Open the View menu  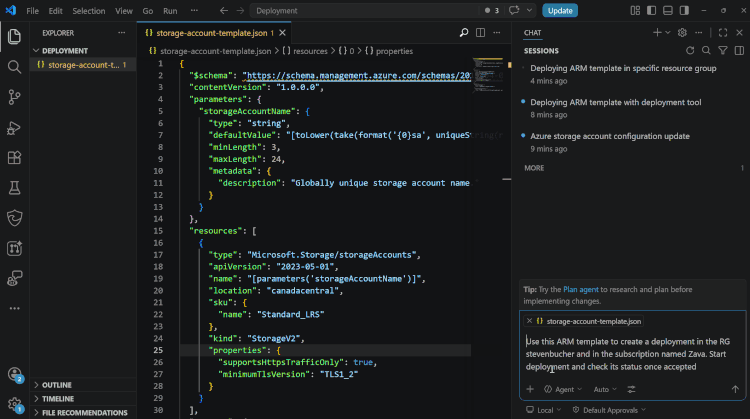click(124, 11)
